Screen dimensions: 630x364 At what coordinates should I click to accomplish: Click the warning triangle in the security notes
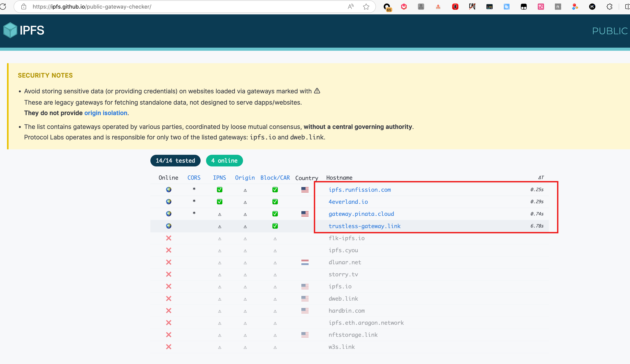(317, 91)
